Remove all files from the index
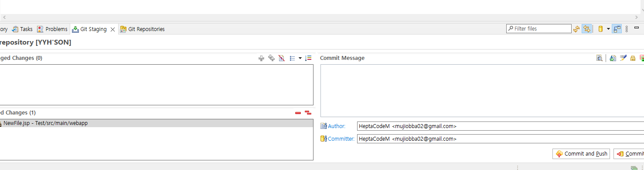This screenshot has width=644, height=170. [x=308, y=113]
